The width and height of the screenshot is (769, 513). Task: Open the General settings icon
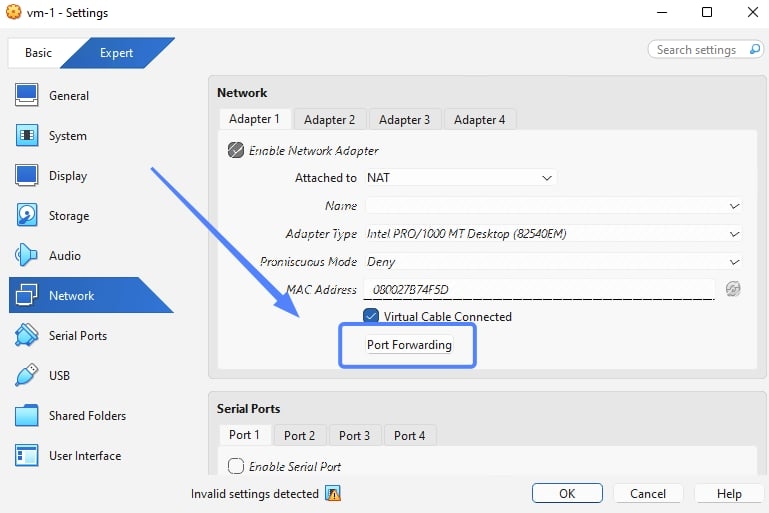pos(26,95)
